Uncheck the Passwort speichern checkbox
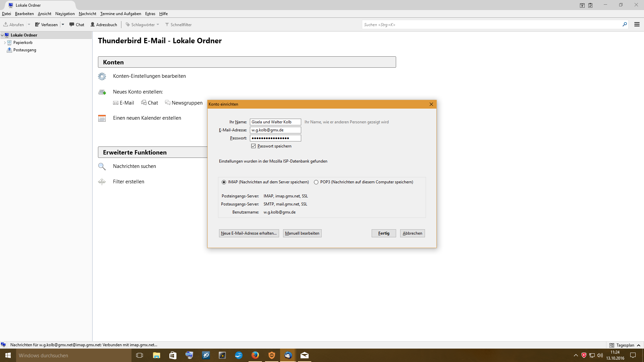644x362 pixels. 254,146
